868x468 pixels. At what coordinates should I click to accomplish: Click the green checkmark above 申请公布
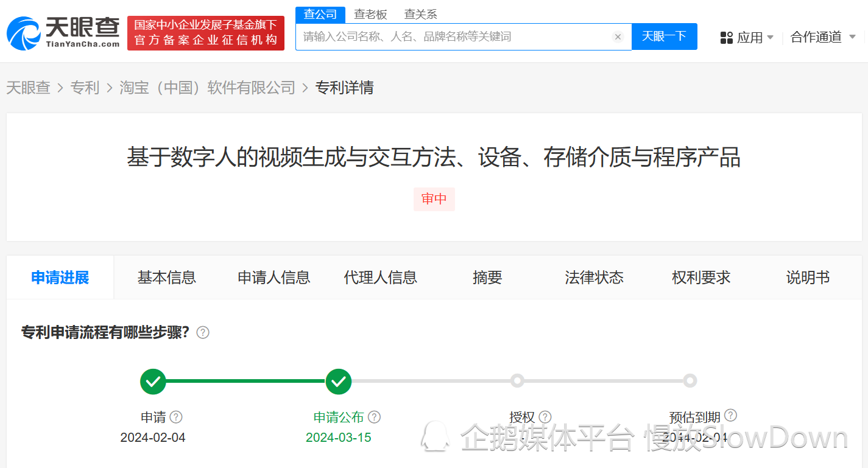[339, 382]
